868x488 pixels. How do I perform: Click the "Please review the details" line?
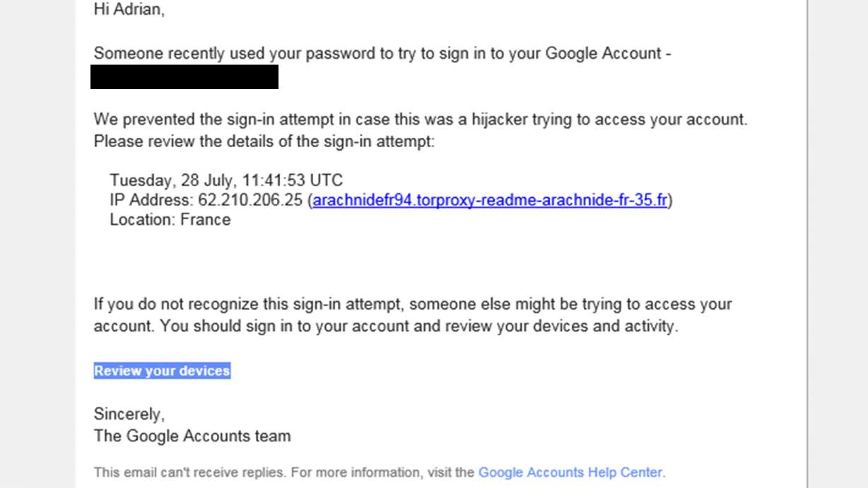[x=264, y=141]
